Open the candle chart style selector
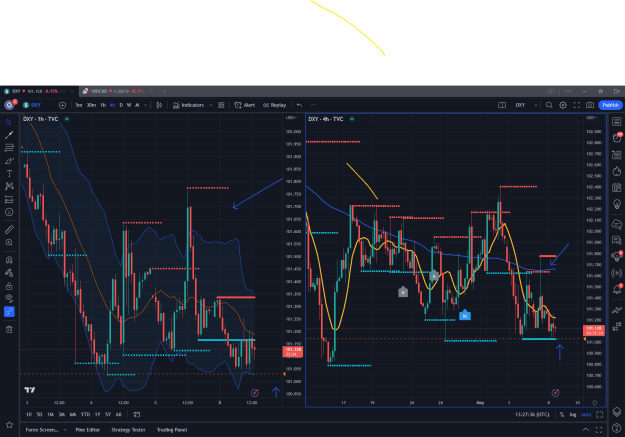Screen dimensions: 625x437 [159, 105]
